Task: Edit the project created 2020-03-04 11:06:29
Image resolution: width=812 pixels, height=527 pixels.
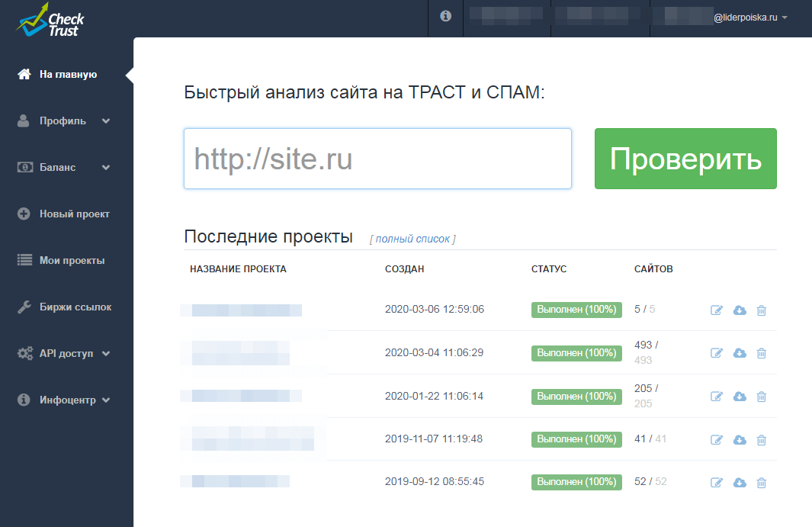Action: tap(716, 353)
